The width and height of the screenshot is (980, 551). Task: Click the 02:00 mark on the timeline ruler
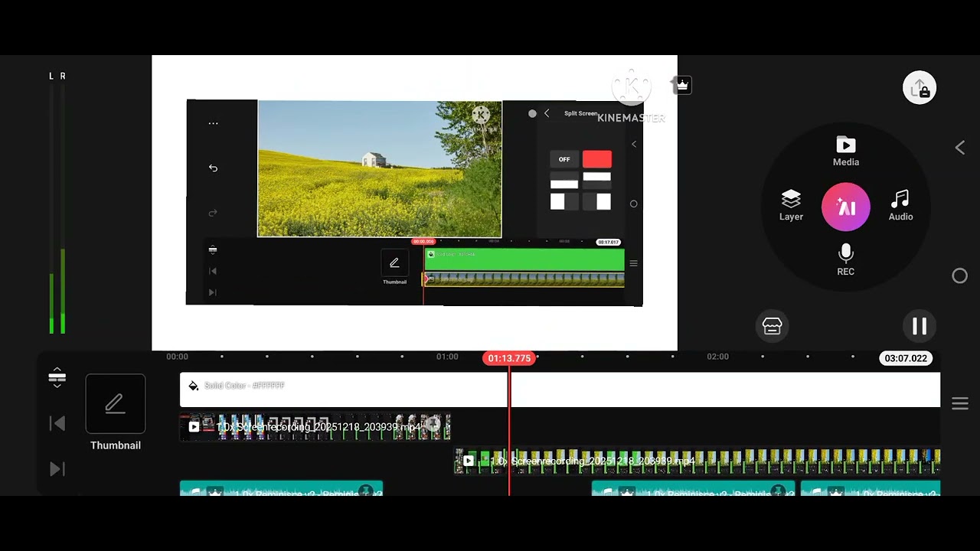[717, 357]
